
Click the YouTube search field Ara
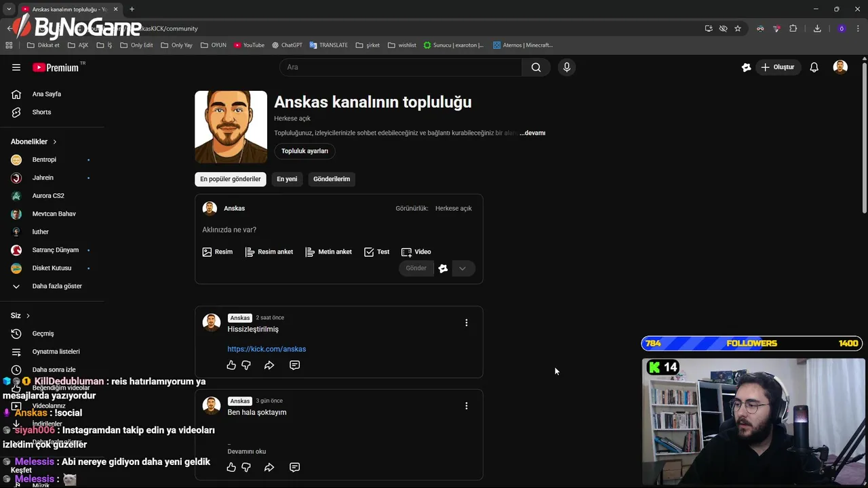coord(400,67)
